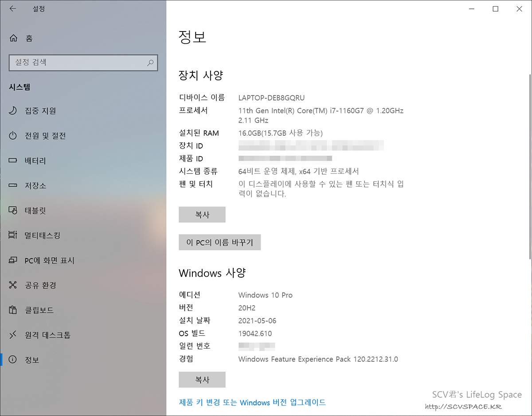Image resolution: width=532 pixels, height=416 pixels.
Task: Click the 시스템 sidebar heading
Action: (x=20, y=87)
